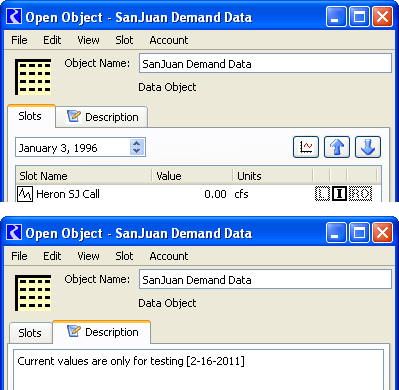Open Account menu in upper window
The width and height of the screenshot is (399, 390).
[169, 40]
